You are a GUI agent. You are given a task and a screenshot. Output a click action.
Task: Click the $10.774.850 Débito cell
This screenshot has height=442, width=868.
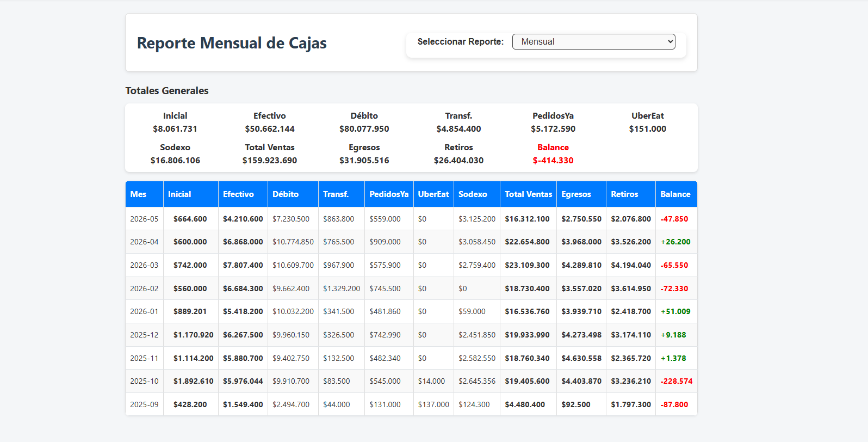293,242
